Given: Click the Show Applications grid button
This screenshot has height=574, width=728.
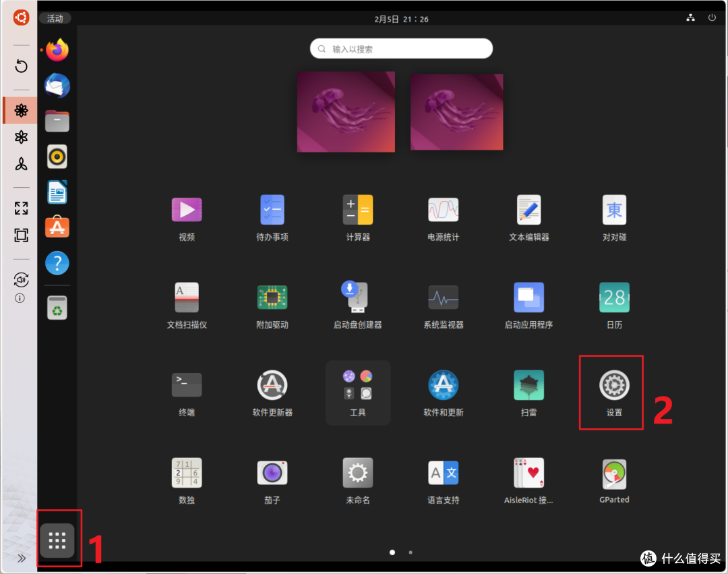Looking at the screenshot, I should click(x=58, y=540).
